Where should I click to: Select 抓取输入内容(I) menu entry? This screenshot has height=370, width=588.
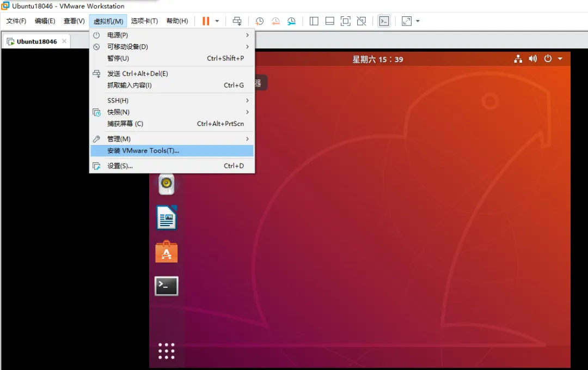coord(172,85)
